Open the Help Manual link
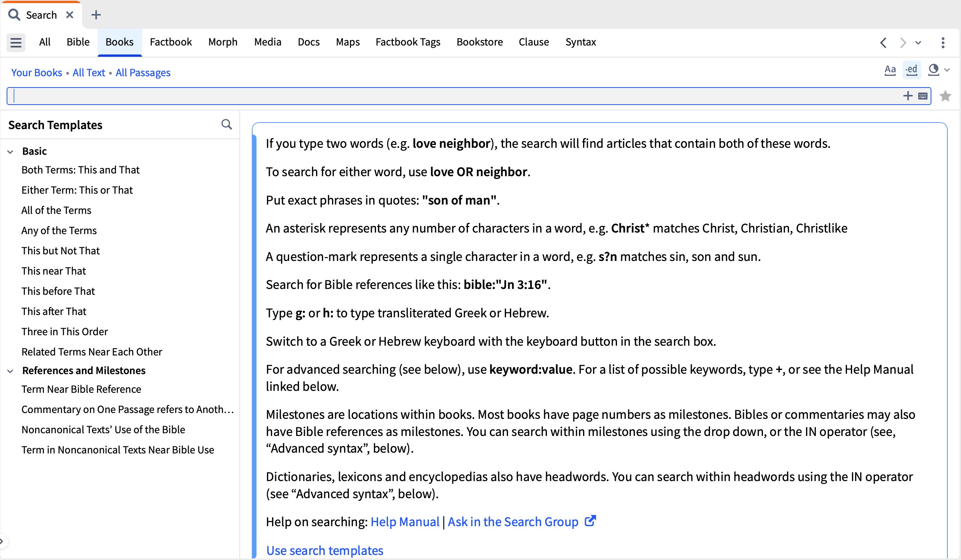The height and width of the screenshot is (560, 961). click(405, 522)
